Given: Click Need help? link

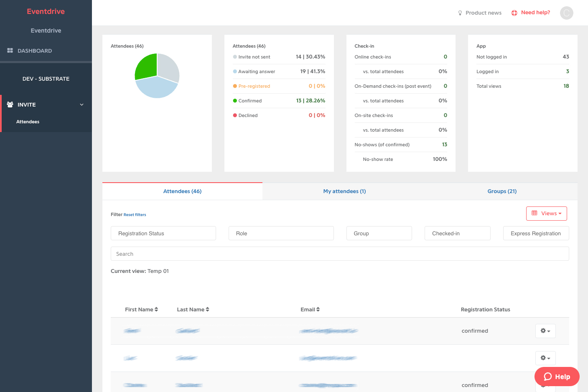Looking at the screenshot, I should point(535,13).
